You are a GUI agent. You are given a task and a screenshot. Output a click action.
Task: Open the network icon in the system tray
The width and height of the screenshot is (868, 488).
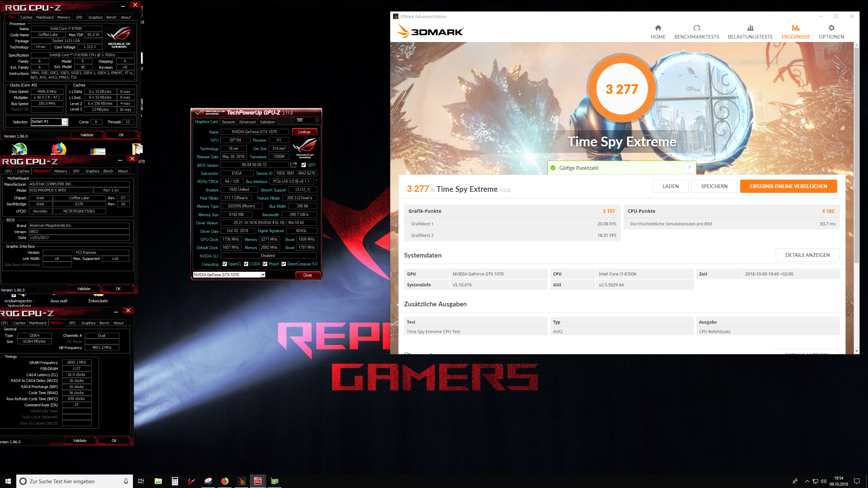pos(815,481)
